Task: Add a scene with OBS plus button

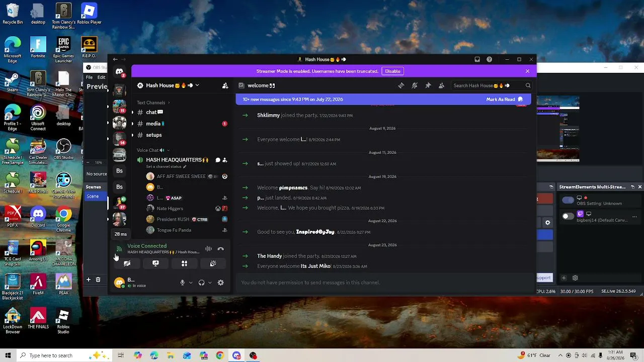Action: pyautogui.click(x=89, y=280)
